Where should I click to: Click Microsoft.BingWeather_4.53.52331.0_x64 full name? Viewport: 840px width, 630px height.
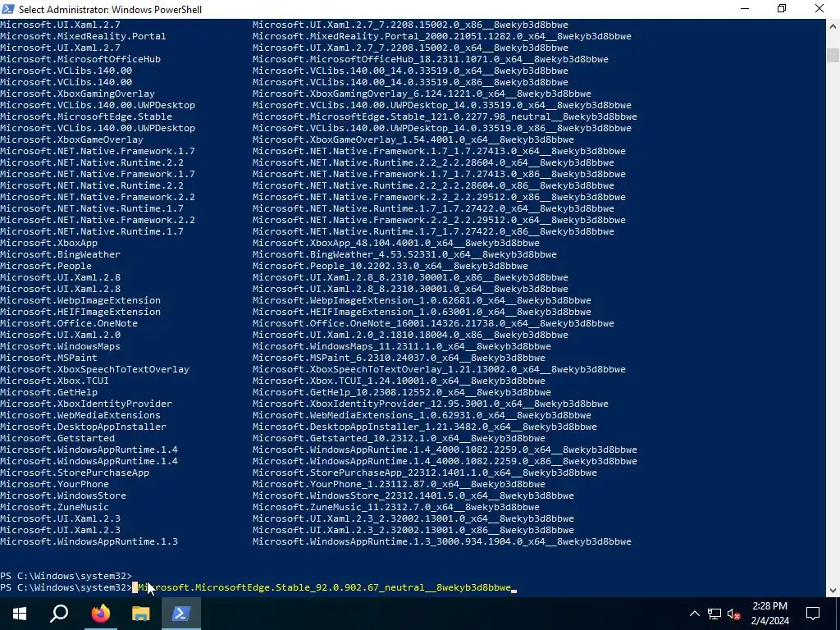(x=404, y=254)
